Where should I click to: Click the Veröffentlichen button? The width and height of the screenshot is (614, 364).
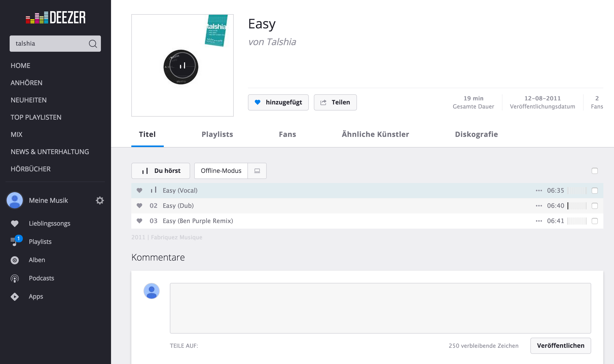coord(561,346)
